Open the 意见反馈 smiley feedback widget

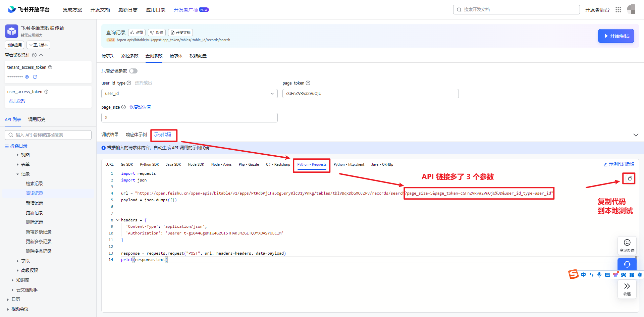click(x=627, y=245)
